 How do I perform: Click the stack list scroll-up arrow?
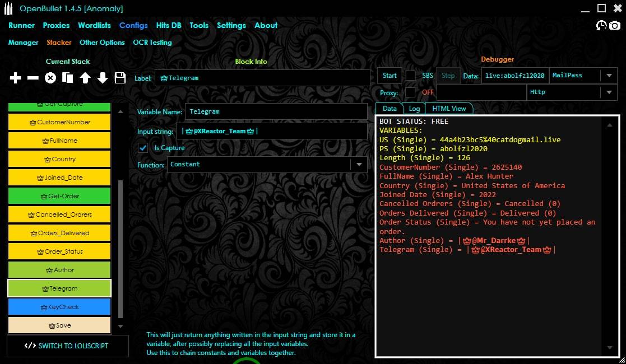(x=120, y=112)
